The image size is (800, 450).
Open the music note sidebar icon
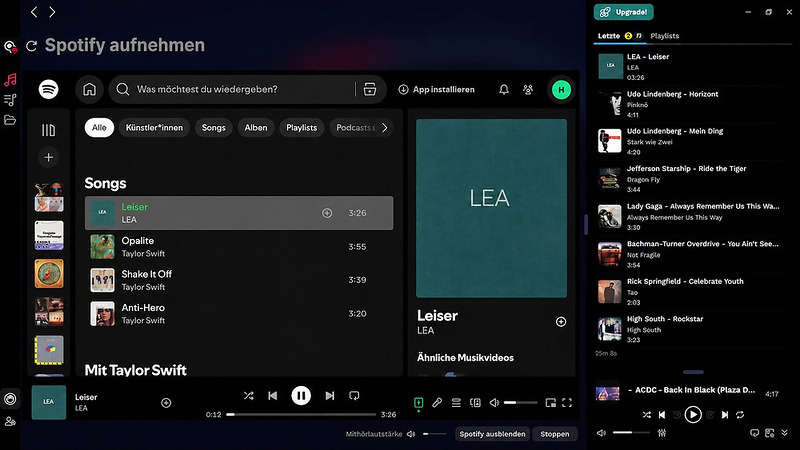10,80
